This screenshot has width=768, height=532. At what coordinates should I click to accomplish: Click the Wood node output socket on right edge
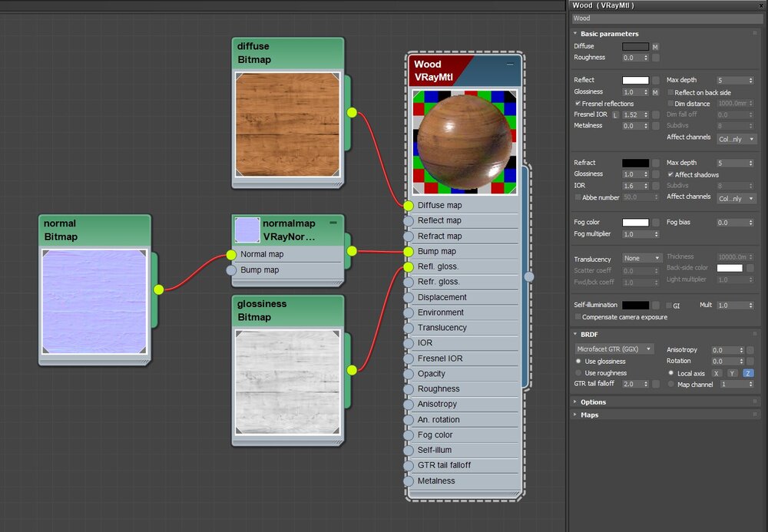(x=528, y=276)
